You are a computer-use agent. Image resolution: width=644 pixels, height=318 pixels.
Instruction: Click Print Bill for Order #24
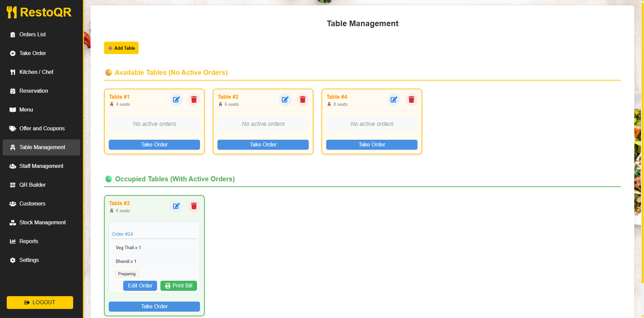coord(179,286)
